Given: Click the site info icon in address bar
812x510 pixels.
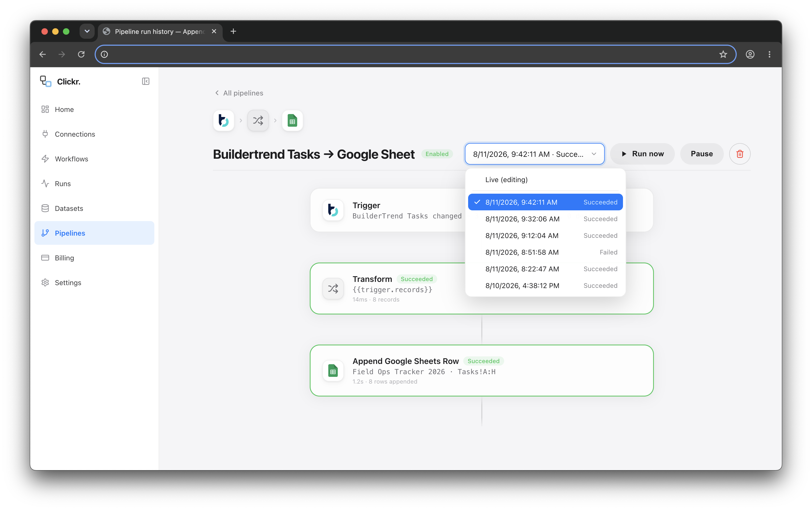Looking at the screenshot, I should 105,54.
